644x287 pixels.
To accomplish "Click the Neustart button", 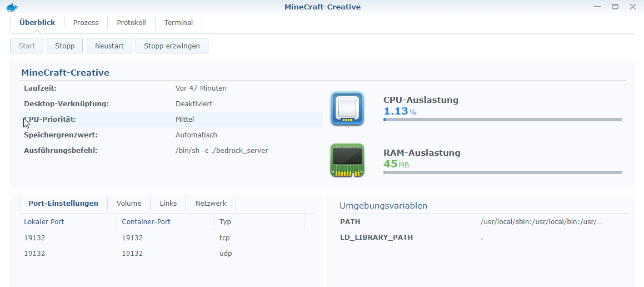I will pos(109,46).
